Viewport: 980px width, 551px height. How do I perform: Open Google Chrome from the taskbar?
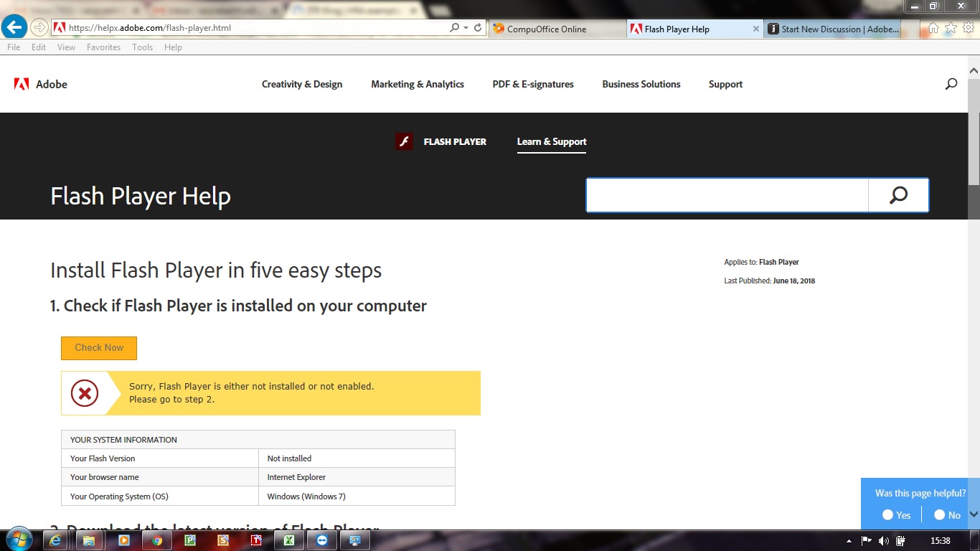click(x=157, y=540)
